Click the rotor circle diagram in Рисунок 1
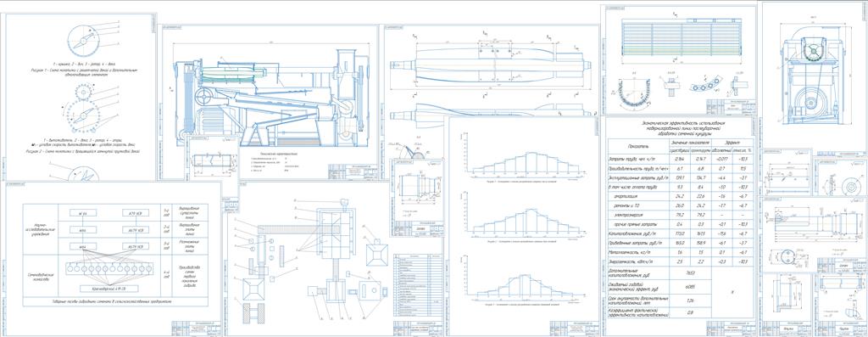The width and height of the screenshot is (868, 337). (x=83, y=40)
